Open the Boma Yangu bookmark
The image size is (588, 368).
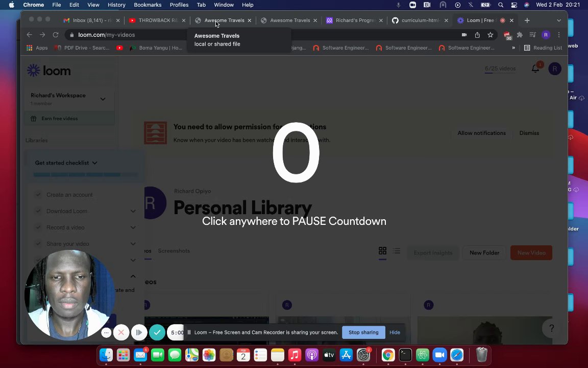coord(155,48)
